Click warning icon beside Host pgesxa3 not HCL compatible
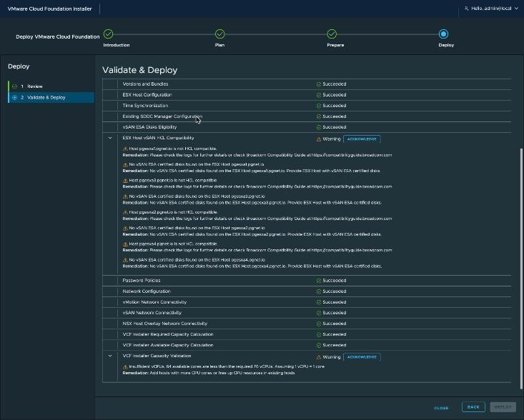Image resolution: width=524 pixels, height=420 pixels. coord(125,181)
